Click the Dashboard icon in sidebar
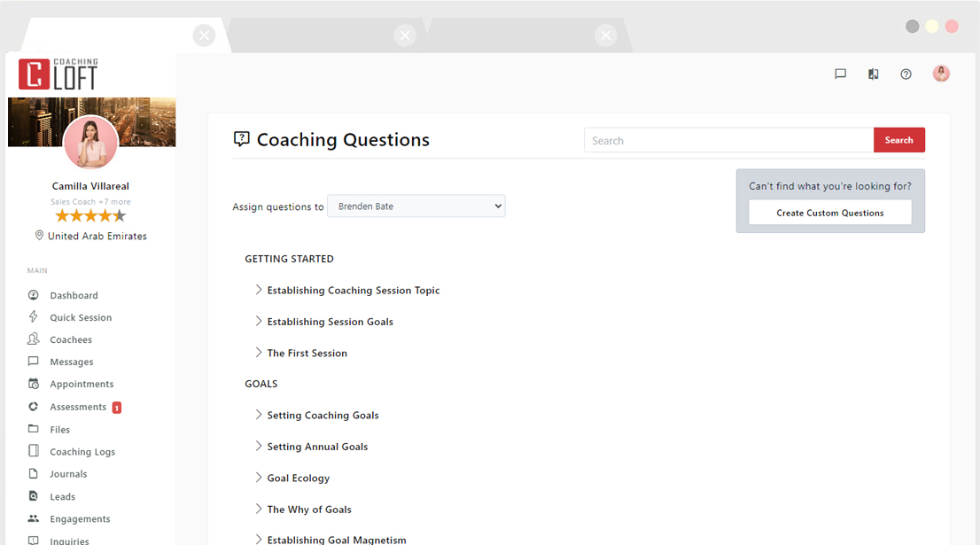Image resolution: width=980 pixels, height=545 pixels. (34, 295)
